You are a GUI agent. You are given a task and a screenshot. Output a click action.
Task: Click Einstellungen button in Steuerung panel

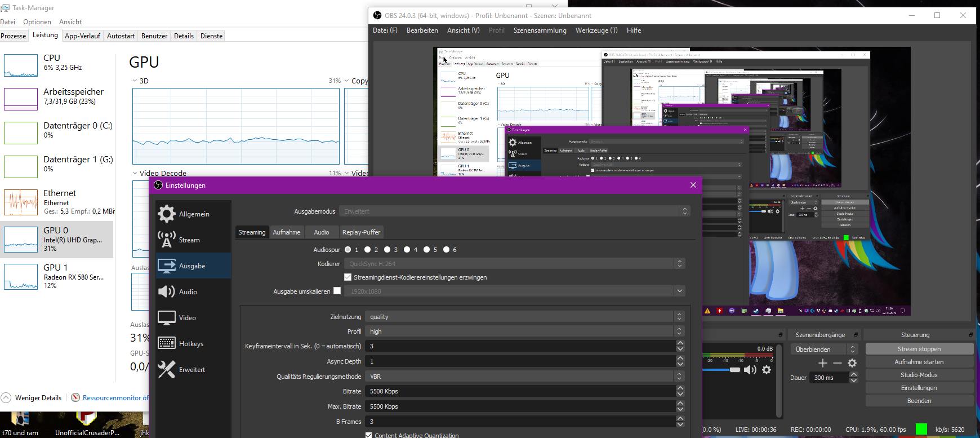tap(919, 388)
